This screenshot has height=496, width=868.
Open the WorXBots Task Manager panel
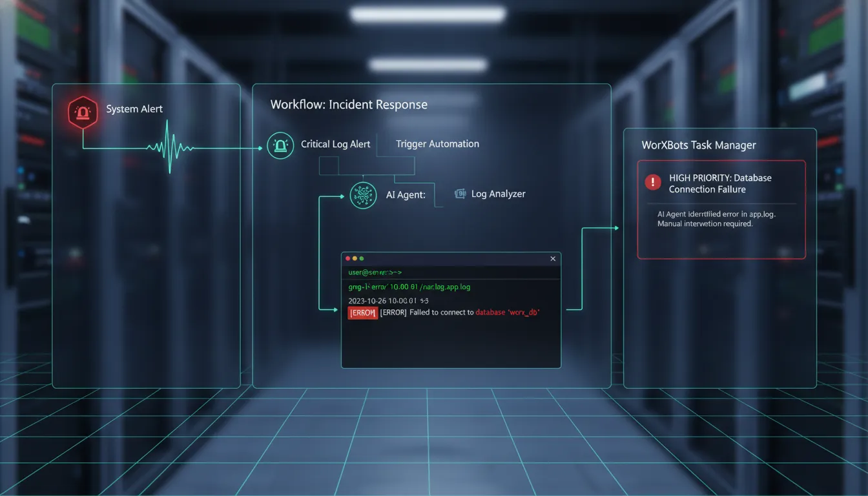click(698, 145)
